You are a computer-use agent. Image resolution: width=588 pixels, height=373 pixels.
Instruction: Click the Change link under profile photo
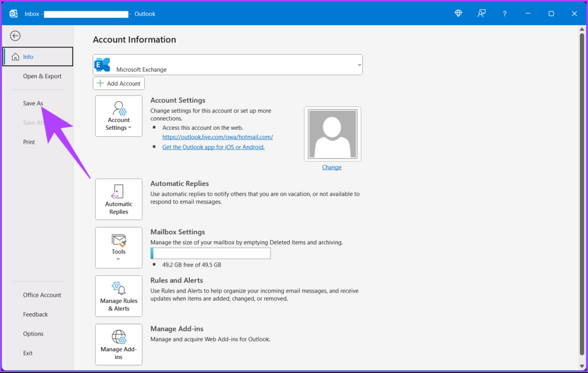point(331,167)
